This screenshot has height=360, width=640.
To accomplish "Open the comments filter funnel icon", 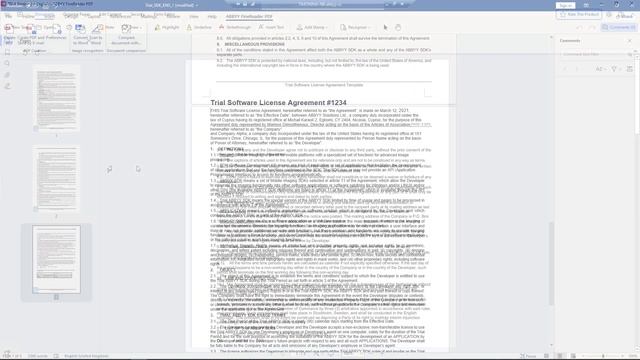I will click(x=615, y=69).
